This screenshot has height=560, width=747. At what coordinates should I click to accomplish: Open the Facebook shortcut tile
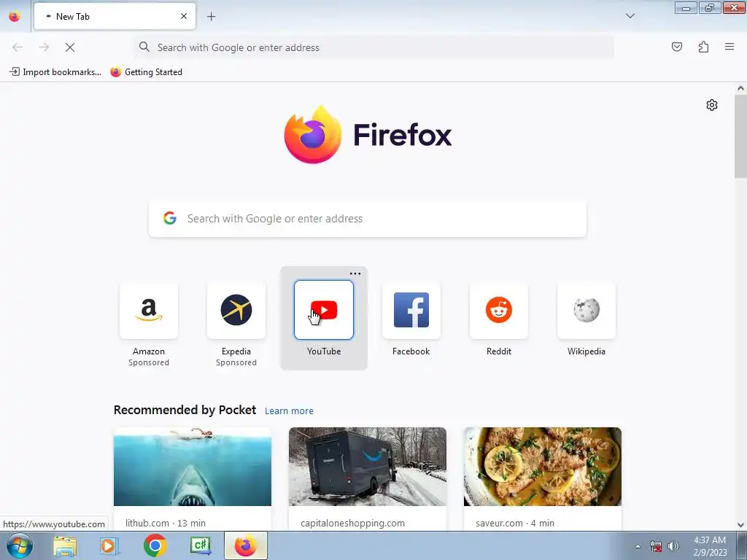point(411,310)
